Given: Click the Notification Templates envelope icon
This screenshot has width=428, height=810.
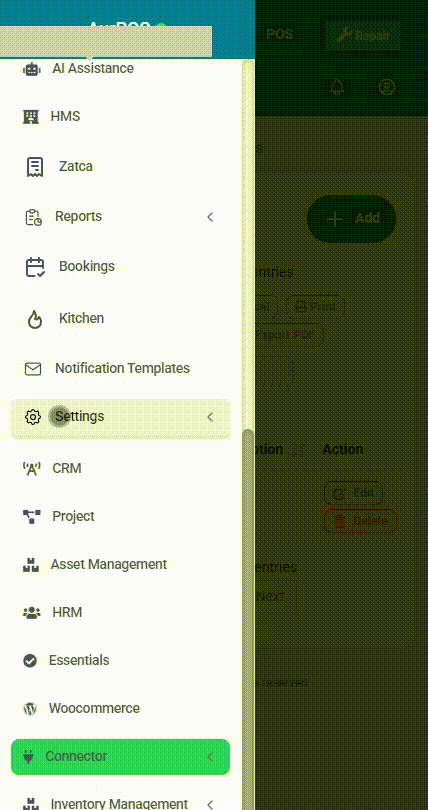Looking at the screenshot, I should click(33, 369).
